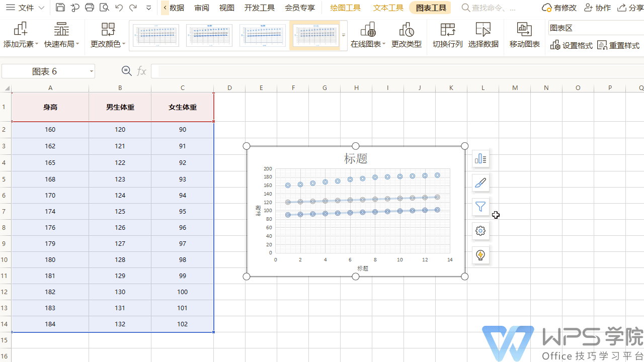Click the 协作 collaborate button
The height and width of the screenshot is (362, 644).
[597, 8]
